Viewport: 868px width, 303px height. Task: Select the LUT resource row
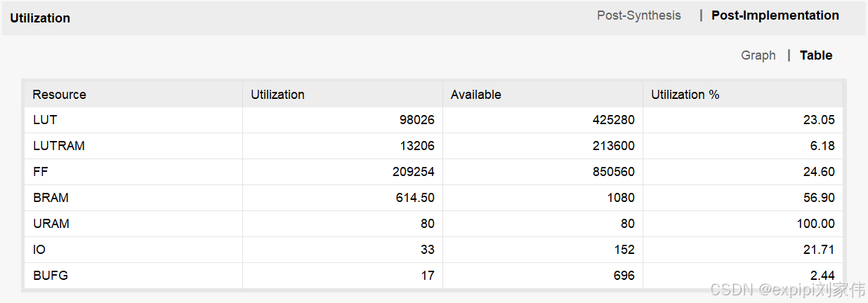click(x=434, y=120)
